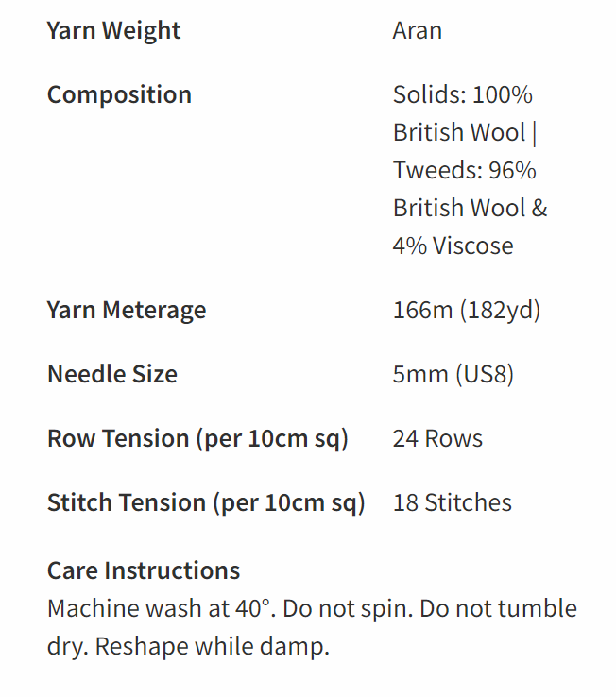Screen dimensions: 616x697
Task: Click the Composition heading
Action: coord(119,95)
